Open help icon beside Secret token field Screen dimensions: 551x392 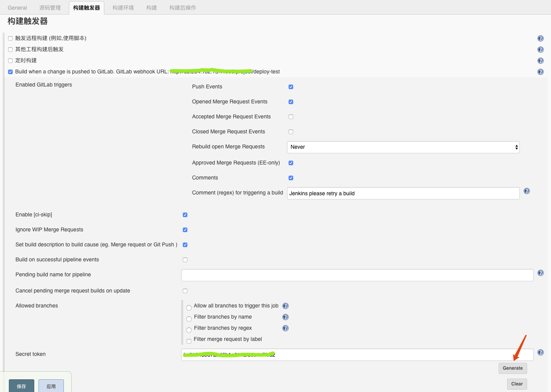(540, 352)
